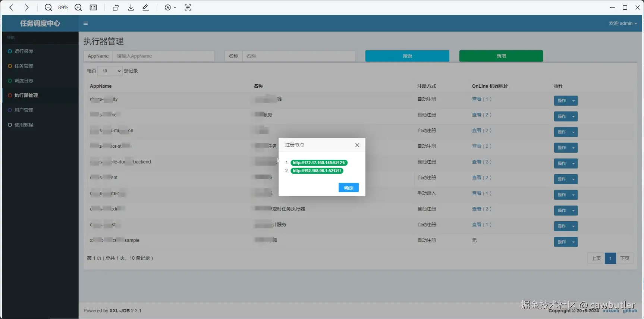Click the green 新增 button

[x=501, y=56]
